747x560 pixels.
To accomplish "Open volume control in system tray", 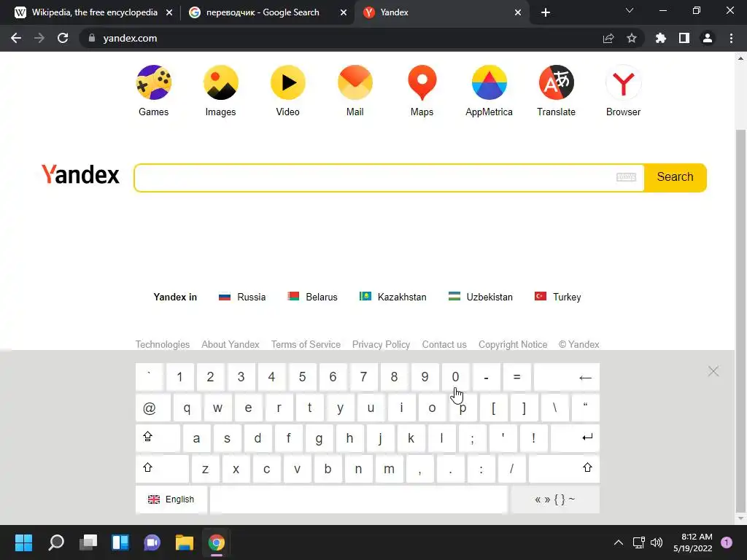I will tap(657, 542).
